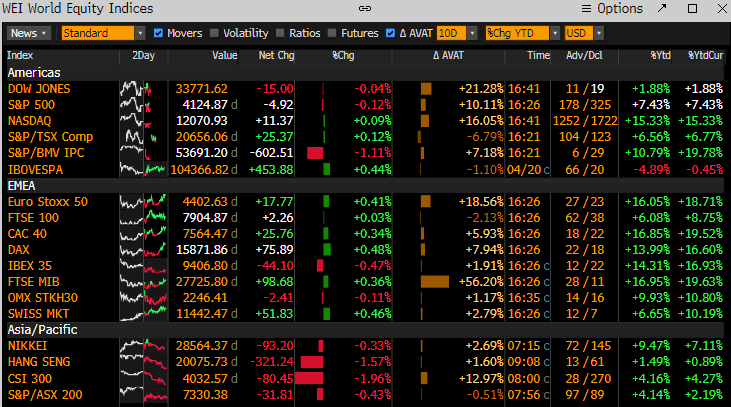The image size is (731, 407).
Task: Open the News dropdown button
Action: pyautogui.click(x=28, y=33)
